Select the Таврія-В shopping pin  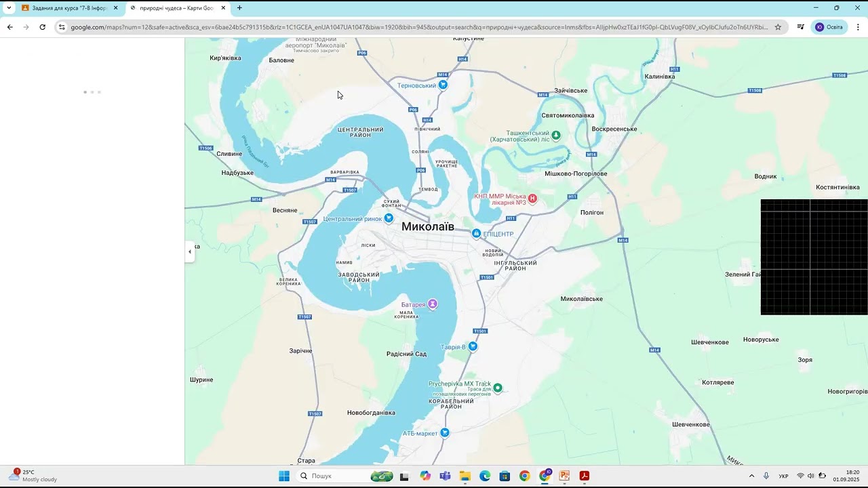[473, 346]
